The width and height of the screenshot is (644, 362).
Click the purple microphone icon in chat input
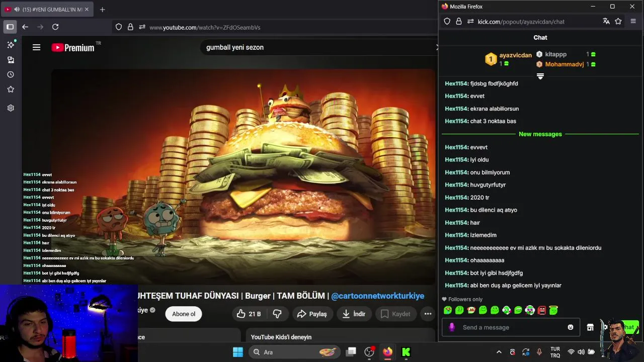452,327
